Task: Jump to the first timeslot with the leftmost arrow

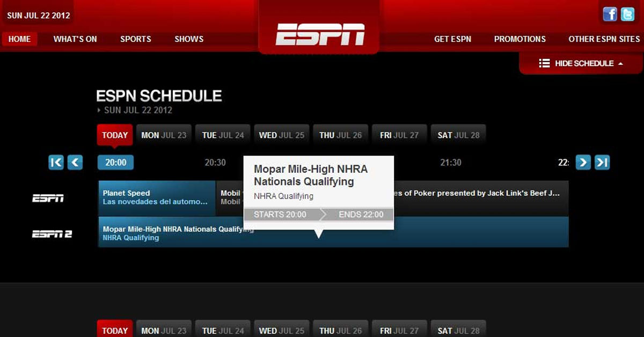Action: click(56, 162)
